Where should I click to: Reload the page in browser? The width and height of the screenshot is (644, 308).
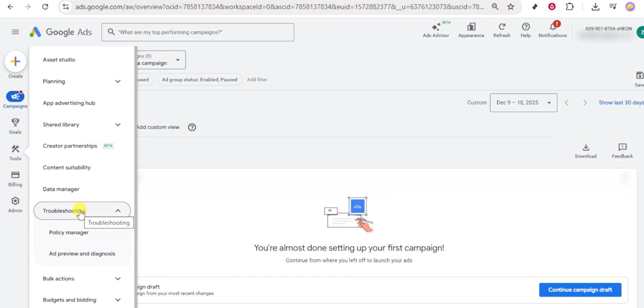[45, 7]
